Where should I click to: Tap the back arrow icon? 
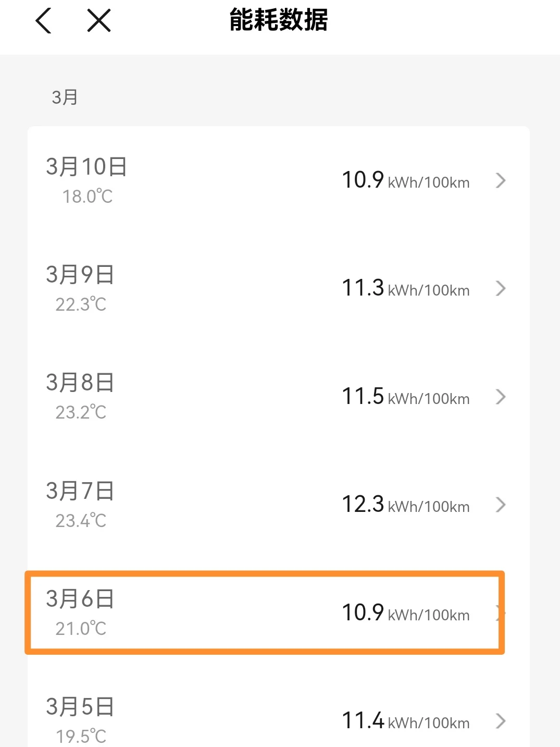tap(44, 21)
